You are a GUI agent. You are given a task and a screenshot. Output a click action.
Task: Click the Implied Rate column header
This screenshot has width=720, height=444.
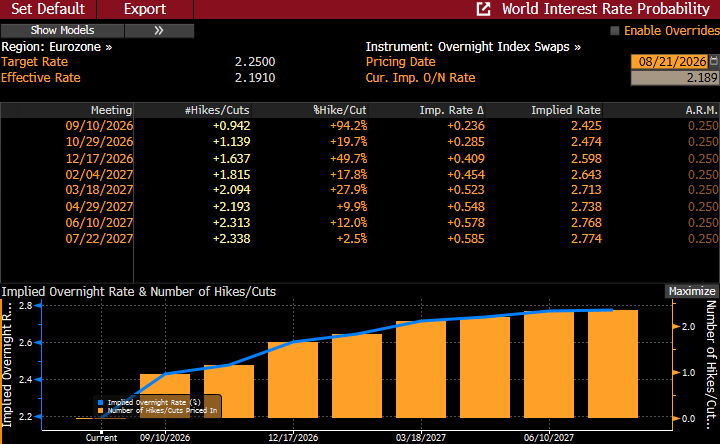coord(566,110)
